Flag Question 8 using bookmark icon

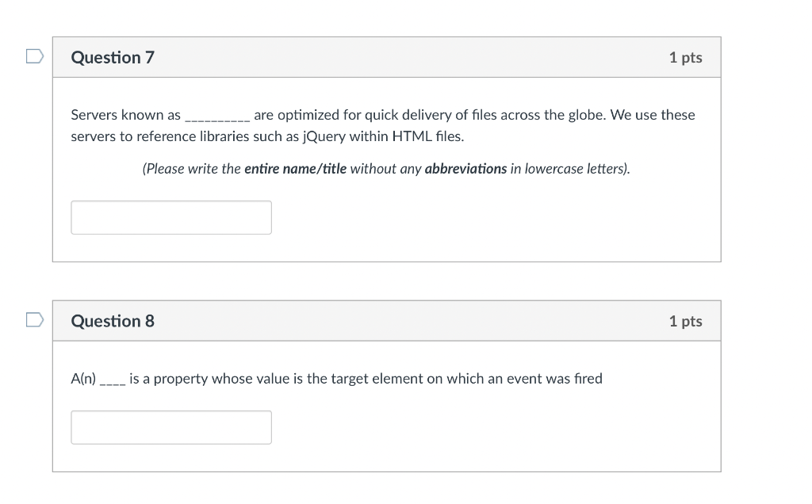[x=35, y=320]
